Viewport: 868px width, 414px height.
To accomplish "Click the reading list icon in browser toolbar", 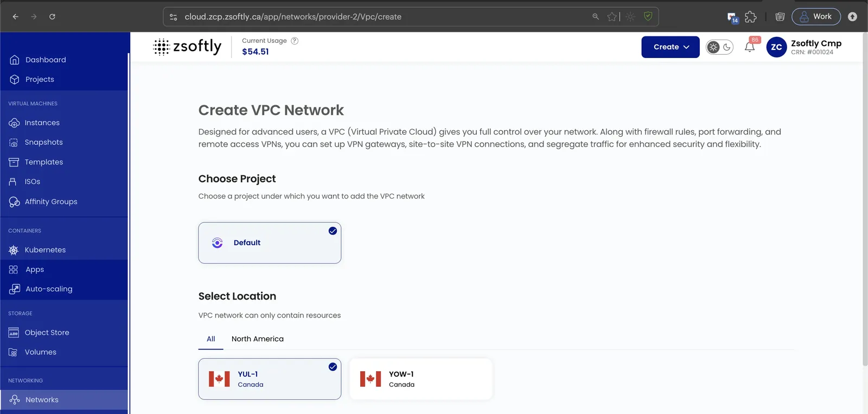I will (x=780, y=17).
